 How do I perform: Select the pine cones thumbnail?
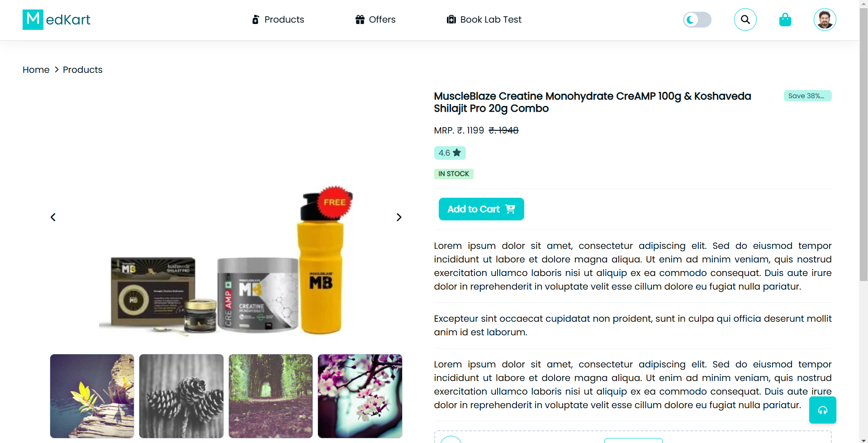(181, 396)
